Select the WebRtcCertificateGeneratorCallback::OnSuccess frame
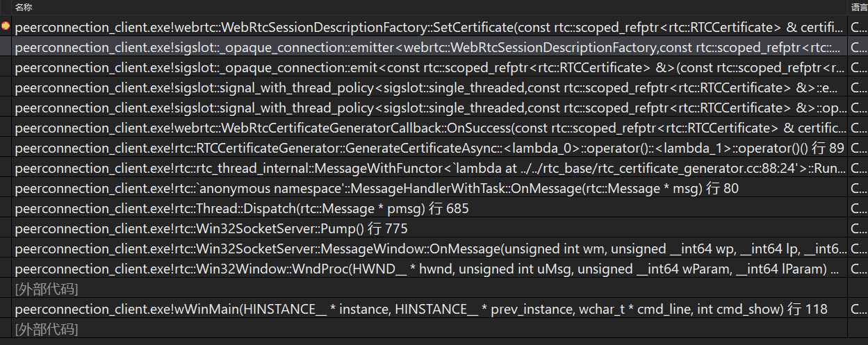The image size is (868, 345). 430,128
